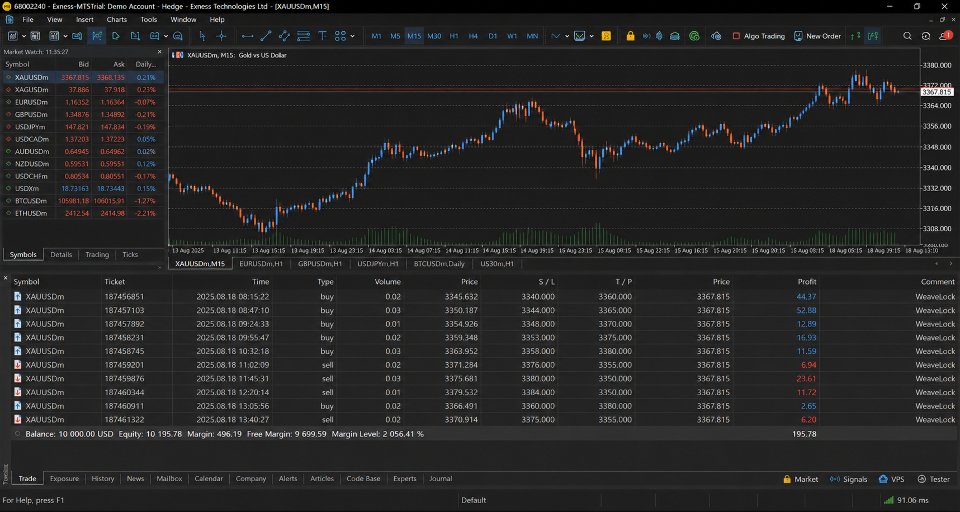
Task: Click the MetaTrader File menu app icon
Action: tap(9, 20)
